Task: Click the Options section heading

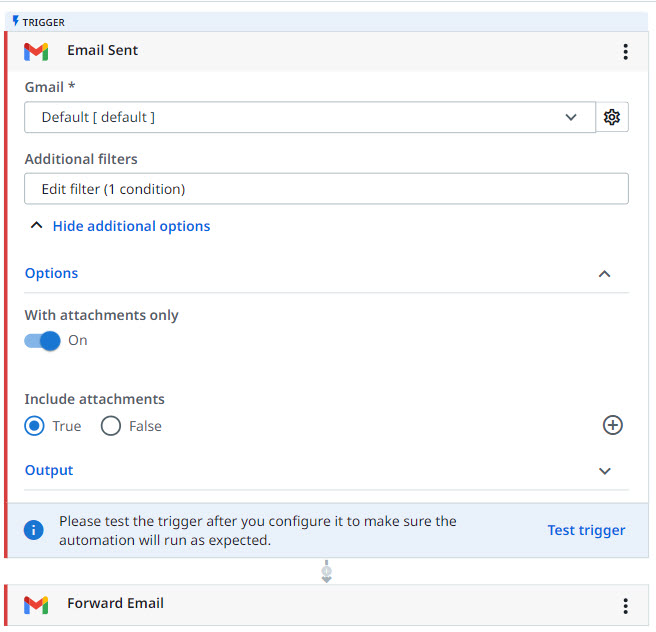Action: click(x=51, y=273)
